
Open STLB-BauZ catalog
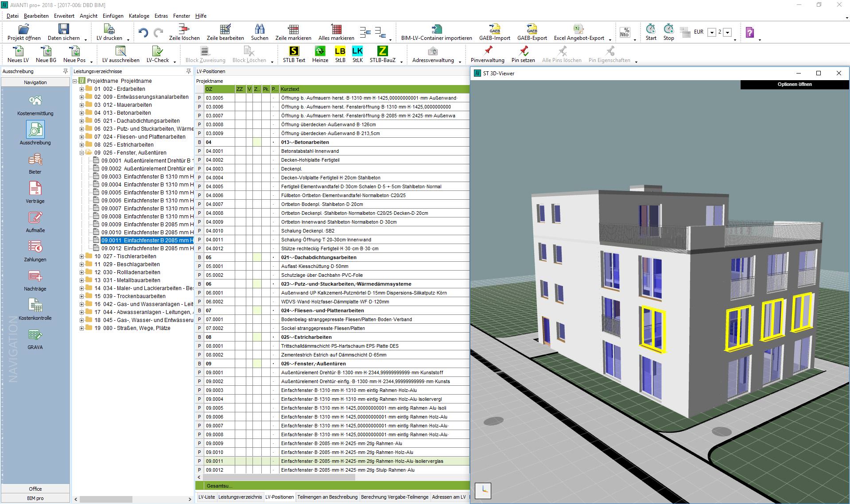[x=383, y=54]
